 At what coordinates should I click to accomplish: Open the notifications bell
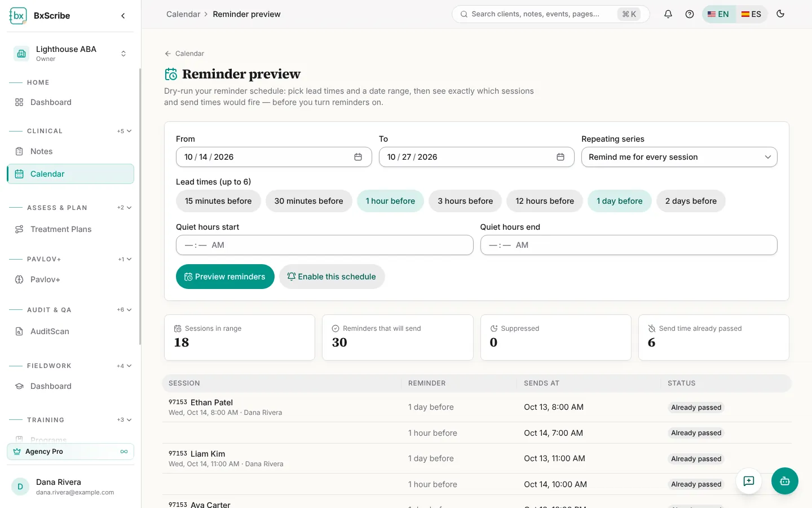(x=668, y=14)
